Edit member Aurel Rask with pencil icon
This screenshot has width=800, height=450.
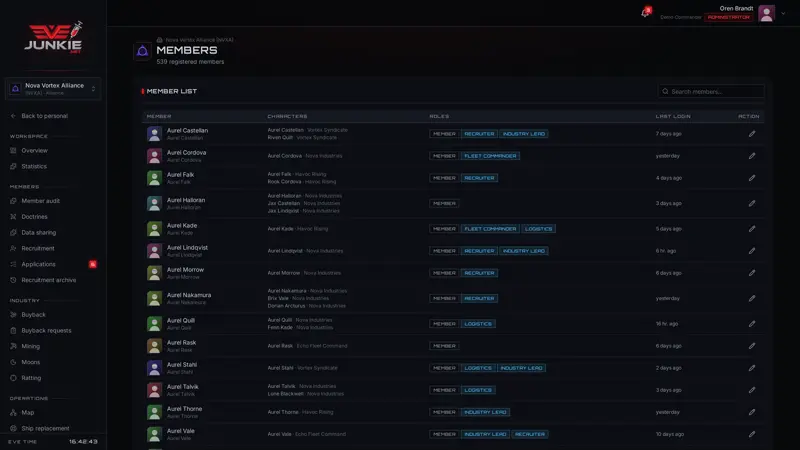pyautogui.click(x=752, y=345)
